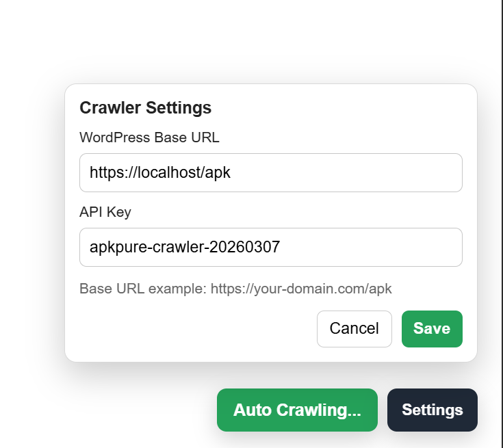Screen dimensions: 503x448
Task: Open the dark Settings button
Action: (432, 410)
